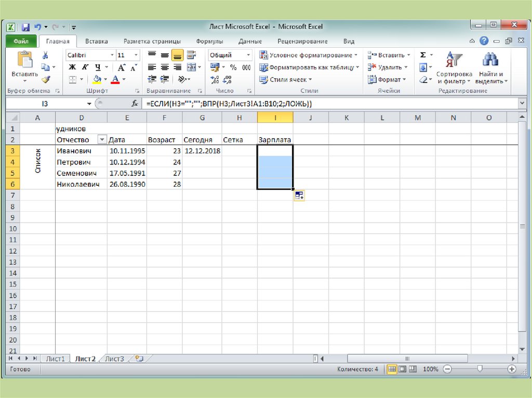The height and width of the screenshot is (398, 532).
Task: Click the Auto Fill Options icon
Action: [x=299, y=196]
